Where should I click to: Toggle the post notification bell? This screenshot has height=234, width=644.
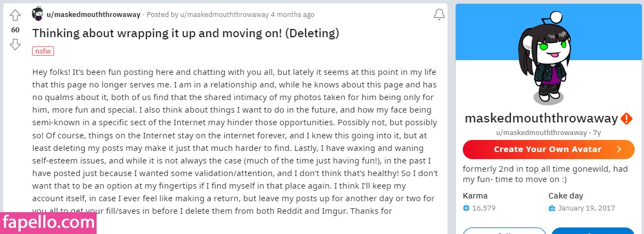tap(439, 15)
